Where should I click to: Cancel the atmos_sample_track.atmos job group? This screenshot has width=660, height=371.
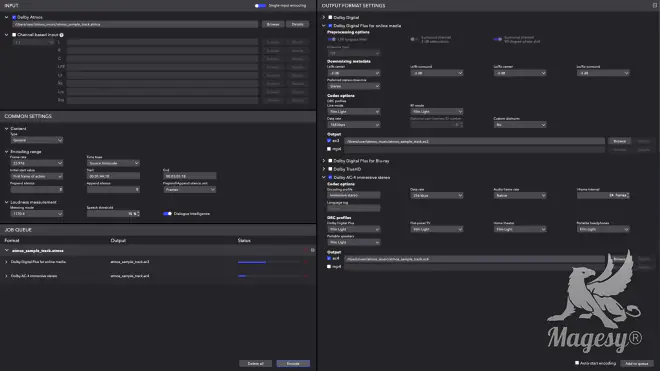coord(306,251)
